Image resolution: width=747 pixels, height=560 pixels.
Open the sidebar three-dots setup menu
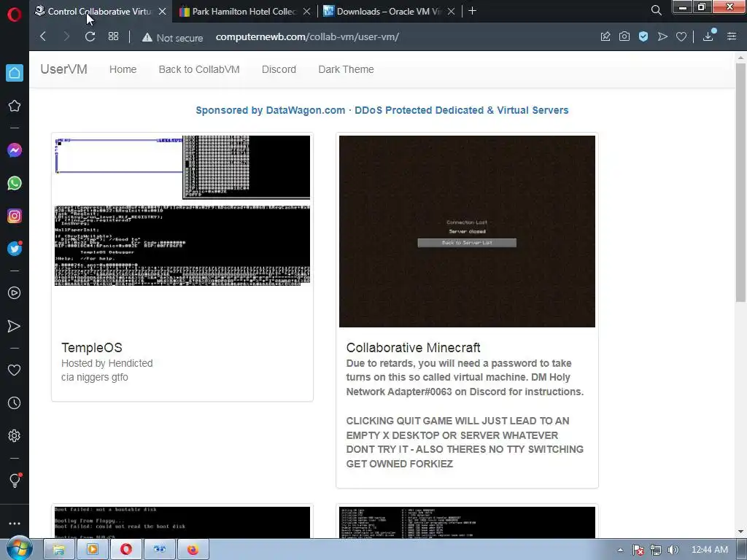(x=15, y=524)
